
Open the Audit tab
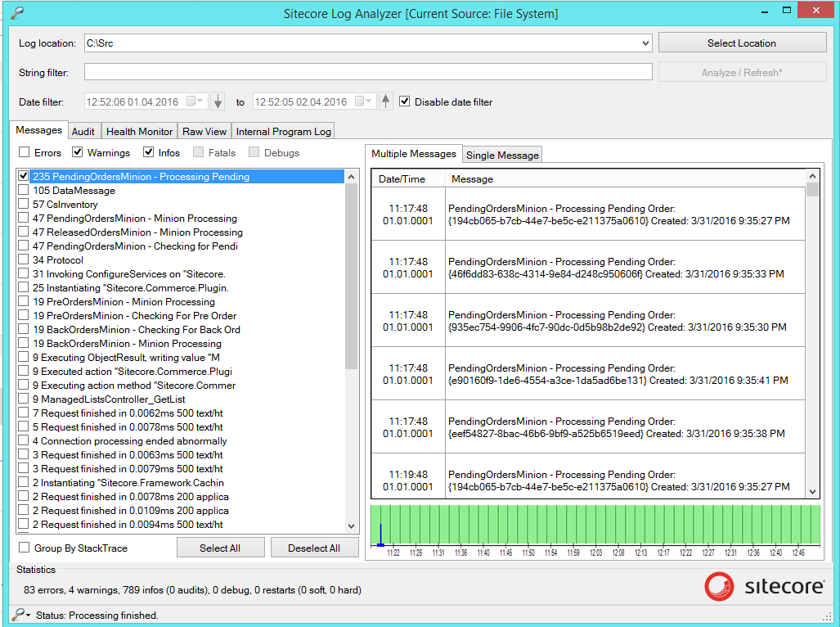(x=83, y=131)
